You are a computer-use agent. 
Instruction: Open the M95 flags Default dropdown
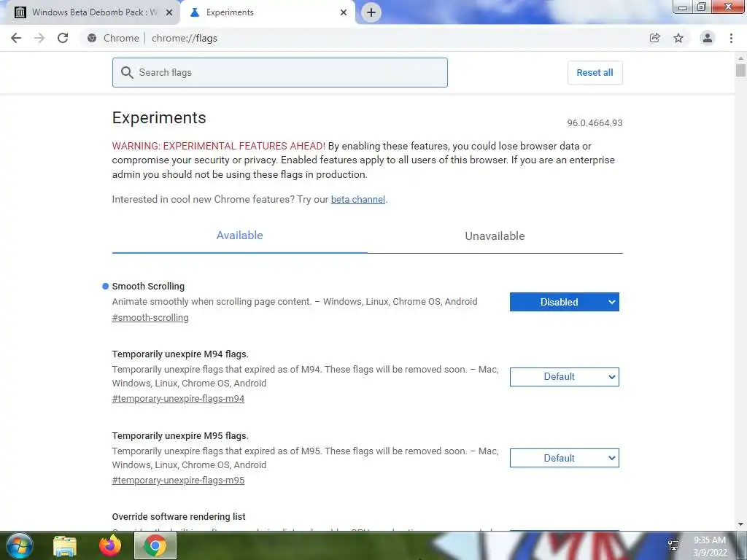(x=564, y=458)
